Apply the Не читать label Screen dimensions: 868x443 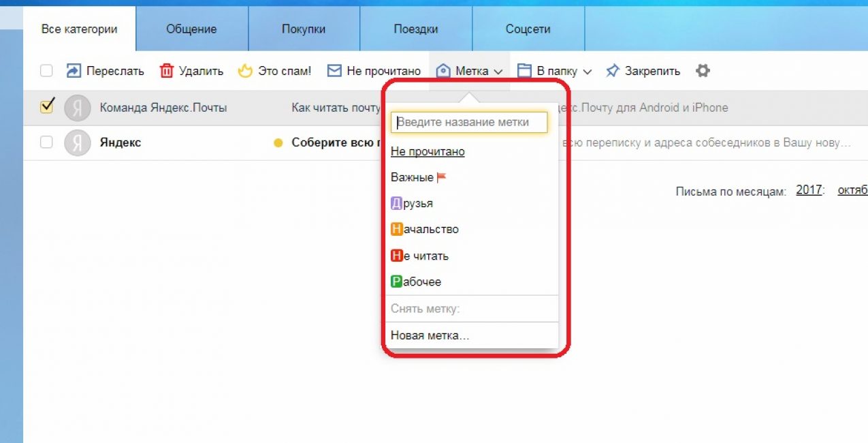coord(419,256)
